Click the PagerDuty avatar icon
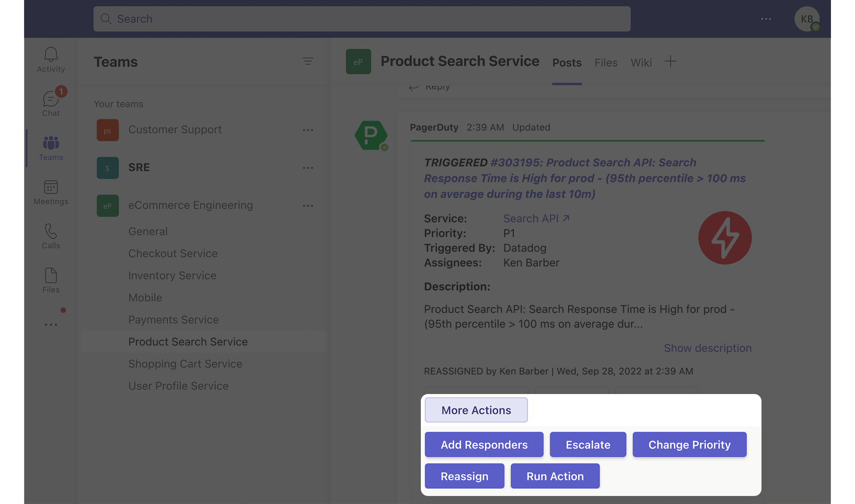 pos(371,135)
